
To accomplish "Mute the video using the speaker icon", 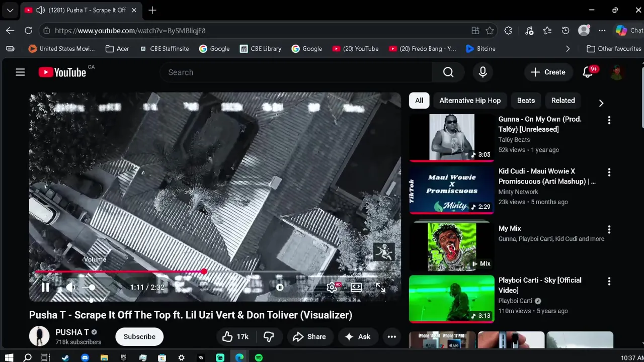I will [70, 287].
